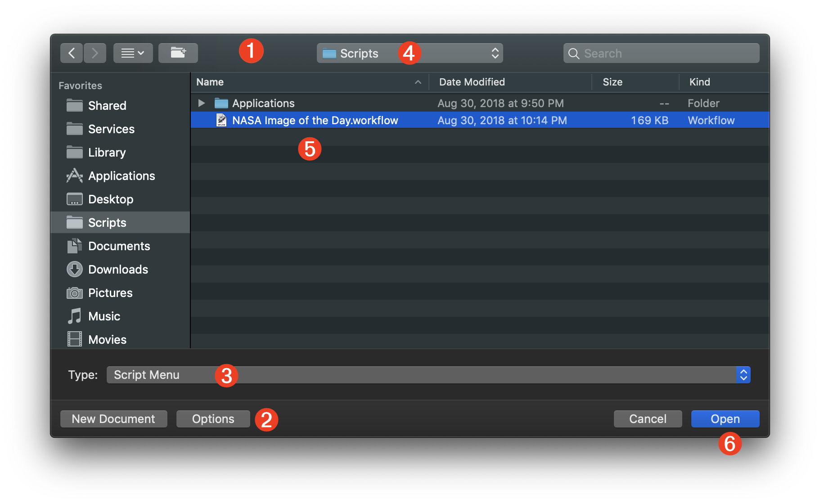Click the Aug 30, 2018 at 9:50 PM date

[500, 103]
